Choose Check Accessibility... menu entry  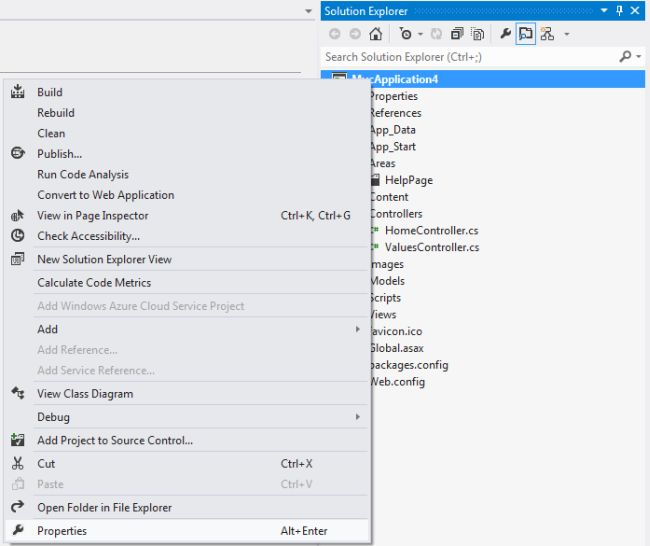[x=187, y=236]
